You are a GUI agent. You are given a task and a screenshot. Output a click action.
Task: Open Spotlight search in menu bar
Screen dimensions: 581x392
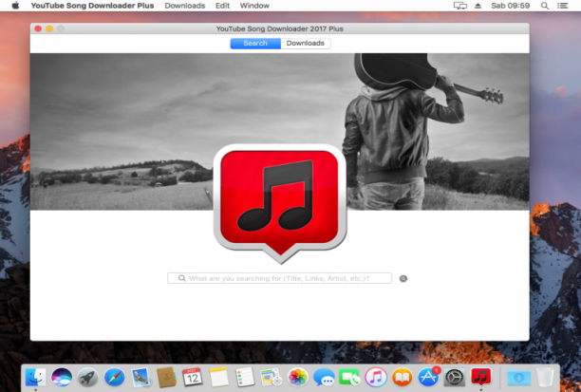tap(545, 6)
